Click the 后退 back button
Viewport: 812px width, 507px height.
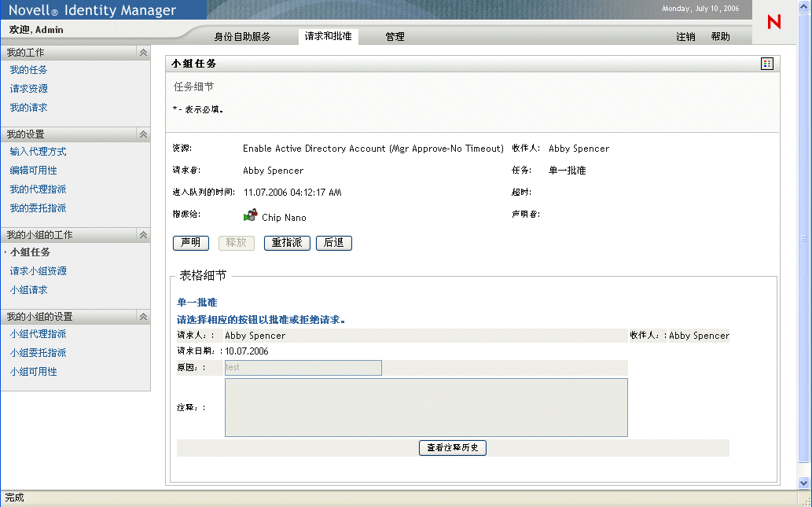[x=334, y=243]
